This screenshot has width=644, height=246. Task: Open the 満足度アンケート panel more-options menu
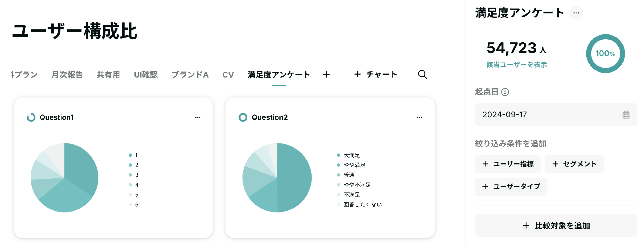(576, 13)
